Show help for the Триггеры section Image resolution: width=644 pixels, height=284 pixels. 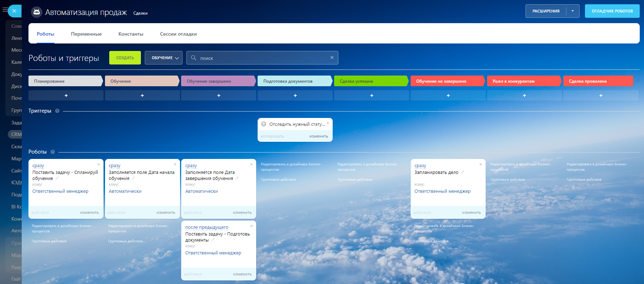57,111
